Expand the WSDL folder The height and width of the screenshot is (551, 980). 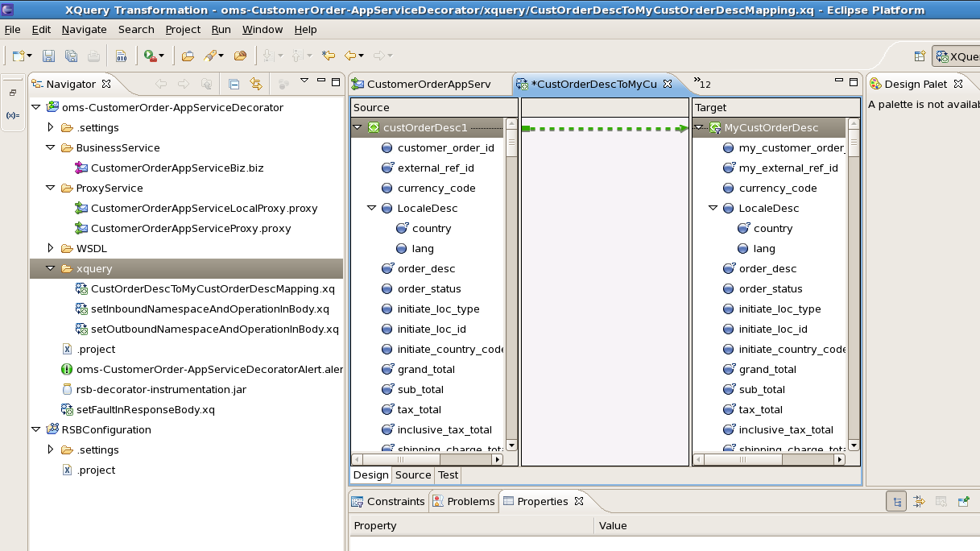tap(51, 248)
